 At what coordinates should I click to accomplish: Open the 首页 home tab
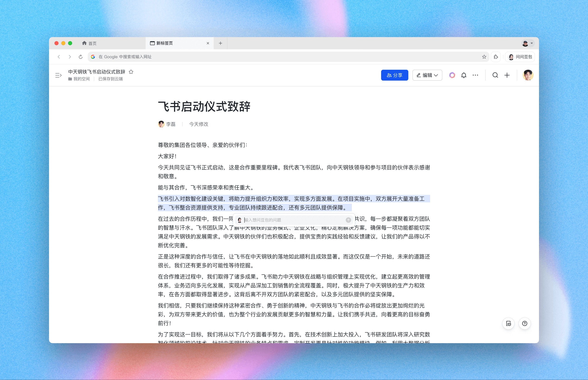[89, 43]
